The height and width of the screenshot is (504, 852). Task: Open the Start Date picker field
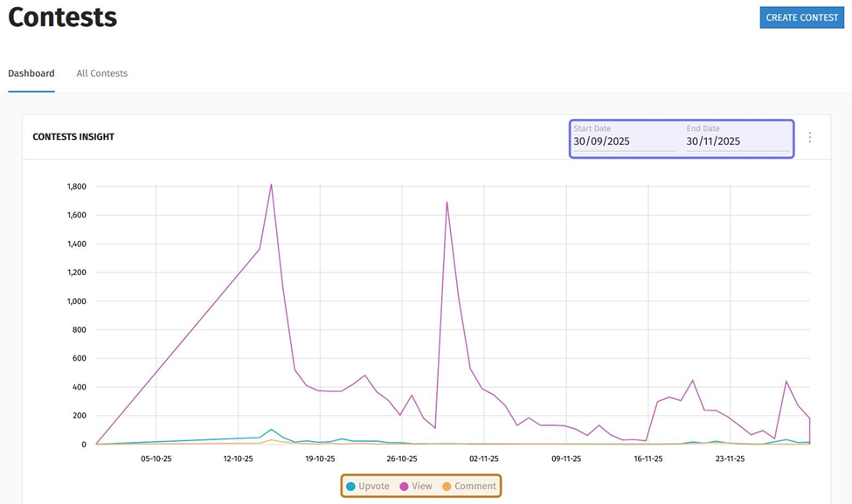coord(624,141)
